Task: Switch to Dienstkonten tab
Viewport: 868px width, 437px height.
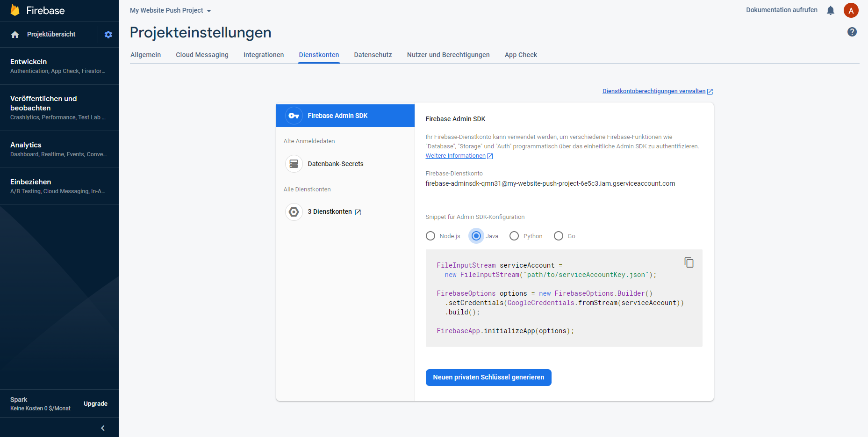Action: [319, 55]
